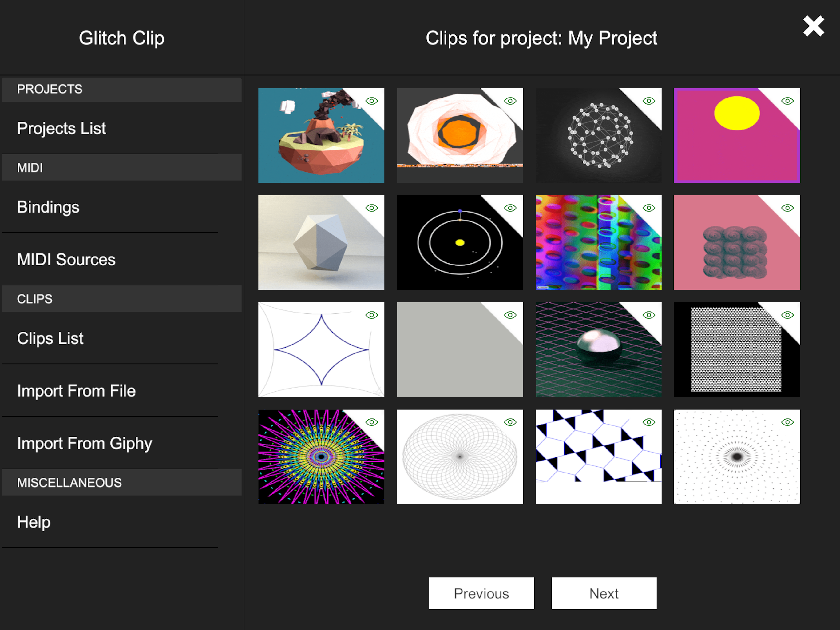Click eye icon on chrome ball grid clip

[649, 315]
